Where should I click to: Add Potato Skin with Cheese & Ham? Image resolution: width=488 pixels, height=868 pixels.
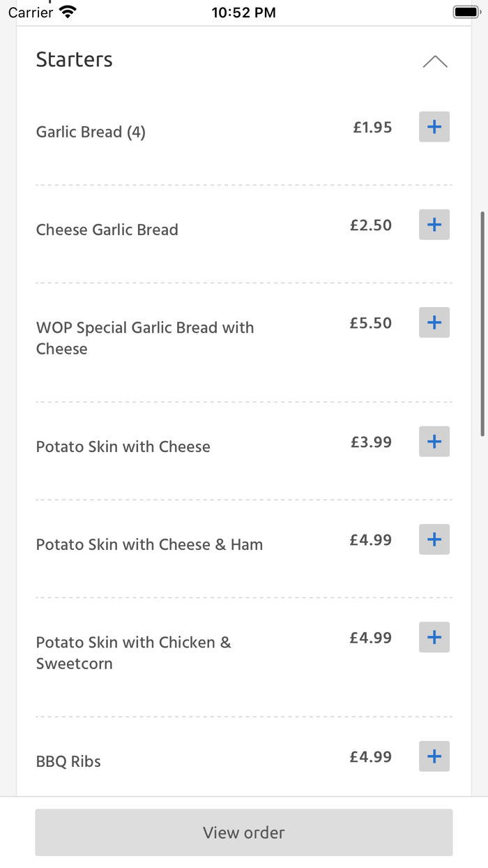point(434,539)
